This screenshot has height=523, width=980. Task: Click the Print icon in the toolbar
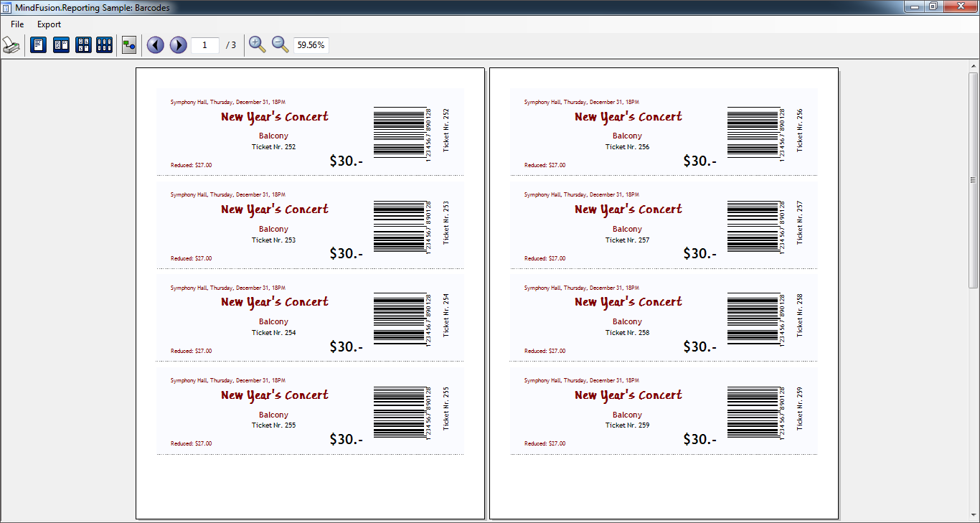[x=11, y=45]
